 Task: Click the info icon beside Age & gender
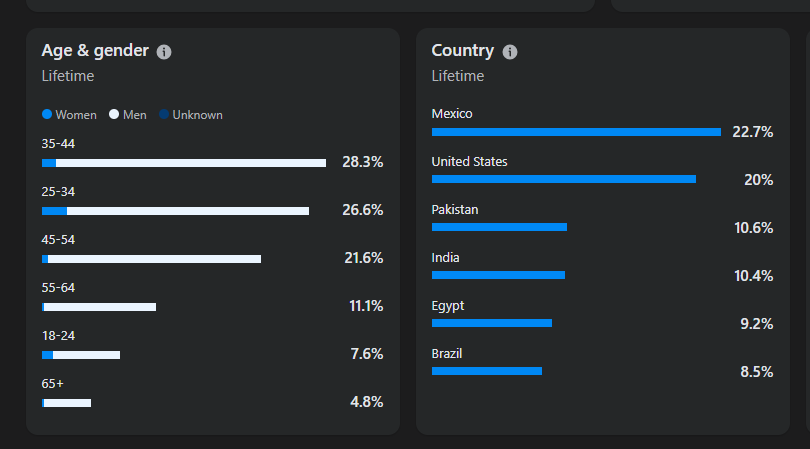pyautogui.click(x=164, y=52)
